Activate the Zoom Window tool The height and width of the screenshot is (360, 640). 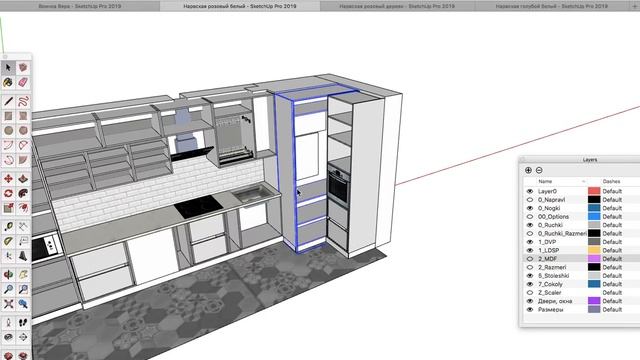click(23, 289)
